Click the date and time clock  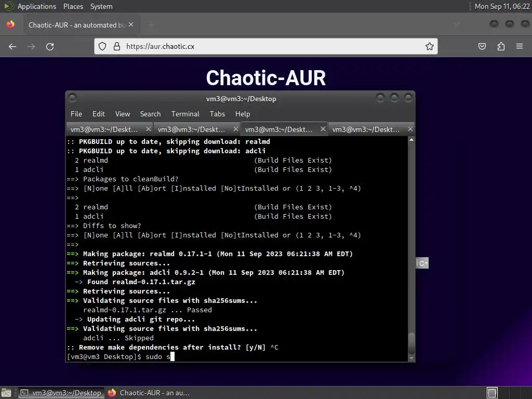point(502,6)
